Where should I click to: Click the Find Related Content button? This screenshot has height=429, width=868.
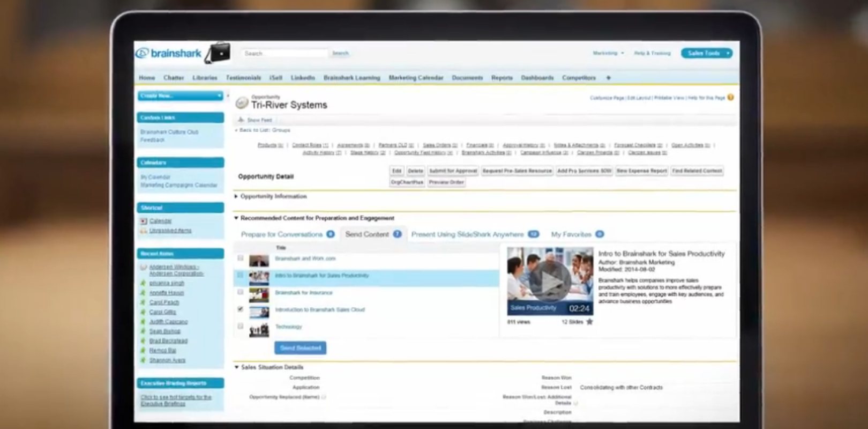(697, 171)
